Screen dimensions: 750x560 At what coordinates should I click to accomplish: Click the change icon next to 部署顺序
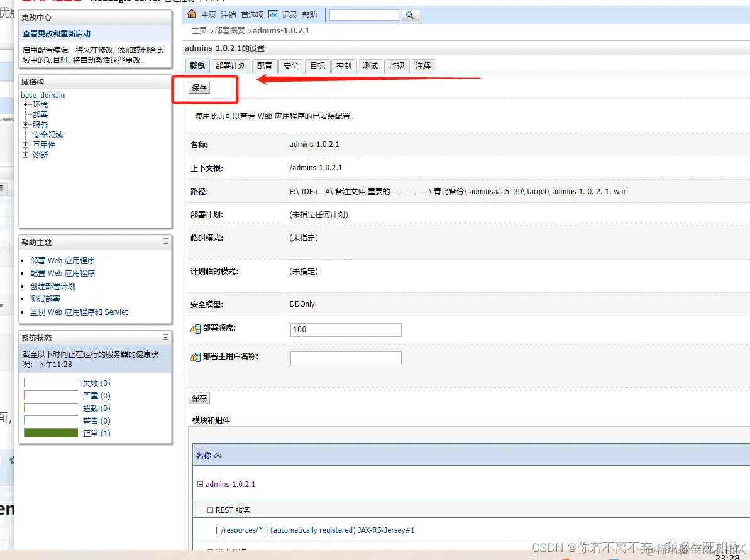click(x=195, y=329)
